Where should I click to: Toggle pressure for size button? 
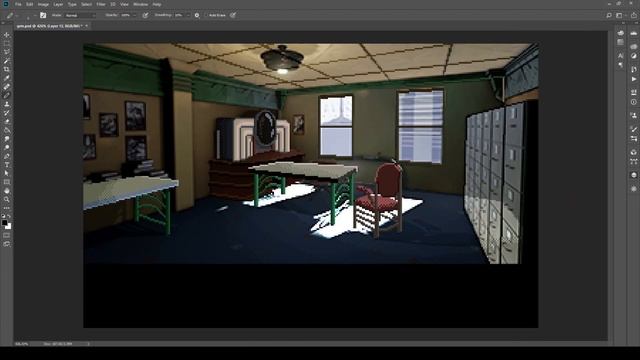pos(233,15)
